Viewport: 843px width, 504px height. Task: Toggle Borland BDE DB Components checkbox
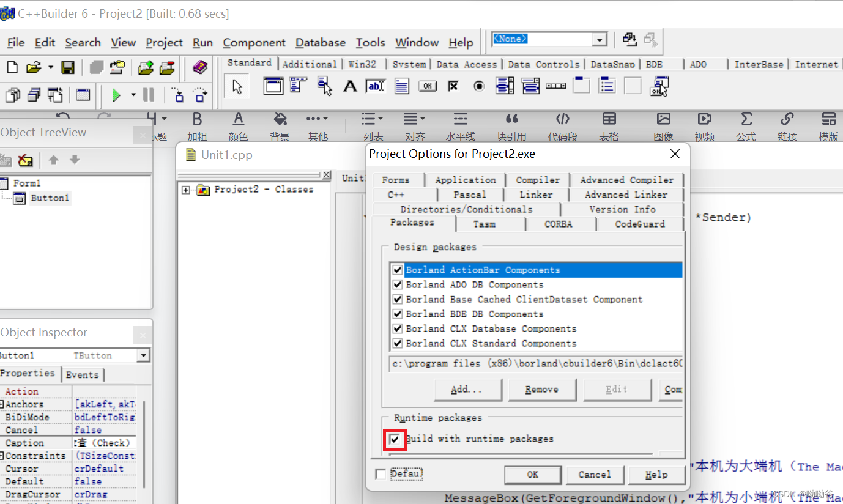click(398, 314)
